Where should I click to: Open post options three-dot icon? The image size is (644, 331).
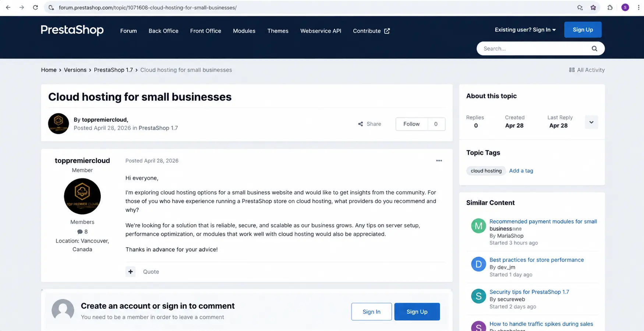(439, 161)
